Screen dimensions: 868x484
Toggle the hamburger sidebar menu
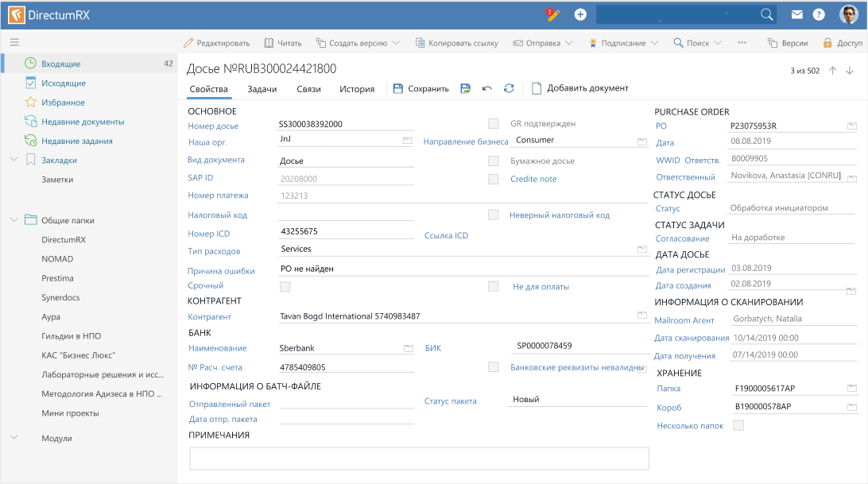14,42
